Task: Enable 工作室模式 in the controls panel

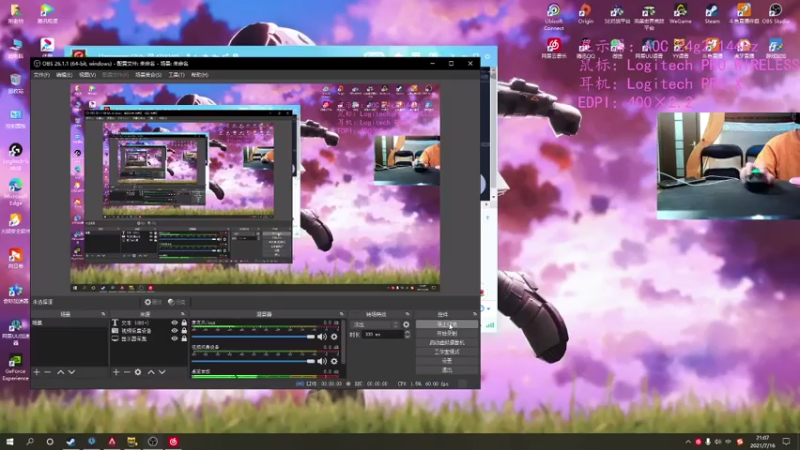Action: 447,352
